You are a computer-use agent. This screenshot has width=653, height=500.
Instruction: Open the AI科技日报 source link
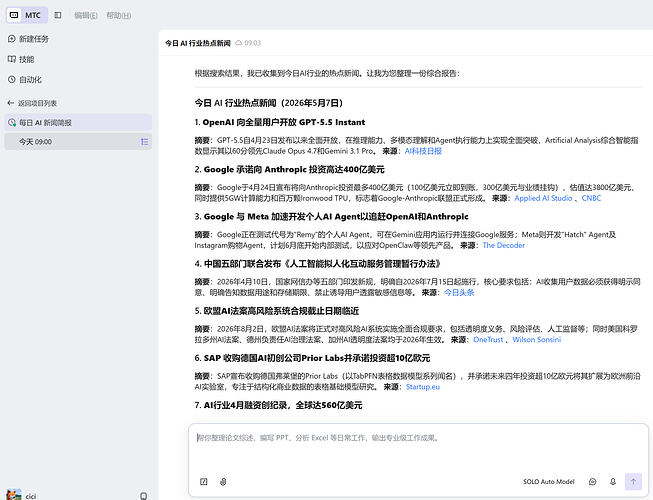[423, 151]
